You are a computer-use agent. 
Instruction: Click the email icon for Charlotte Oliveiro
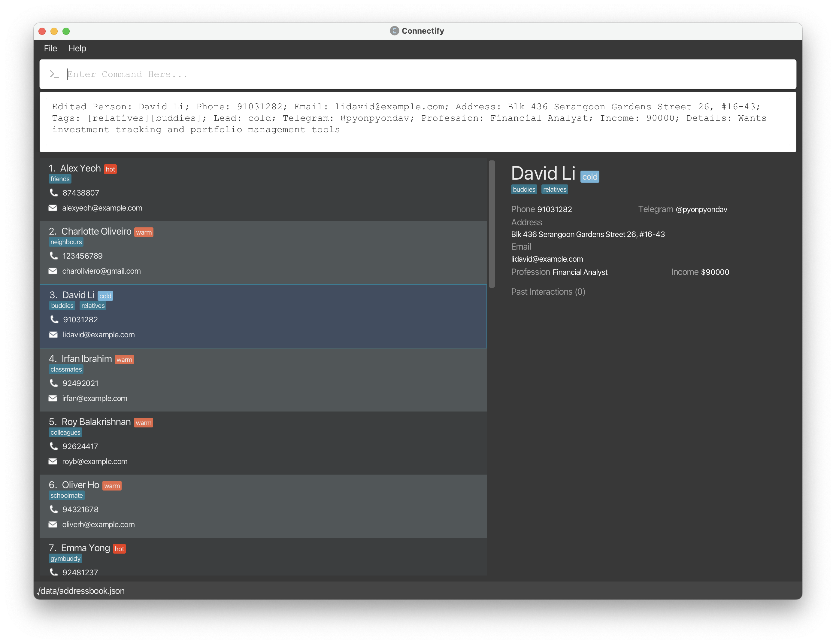click(53, 271)
